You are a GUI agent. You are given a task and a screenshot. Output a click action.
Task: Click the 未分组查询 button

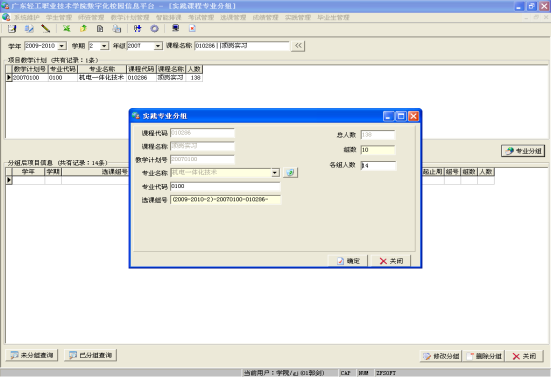pyautogui.click(x=32, y=355)
